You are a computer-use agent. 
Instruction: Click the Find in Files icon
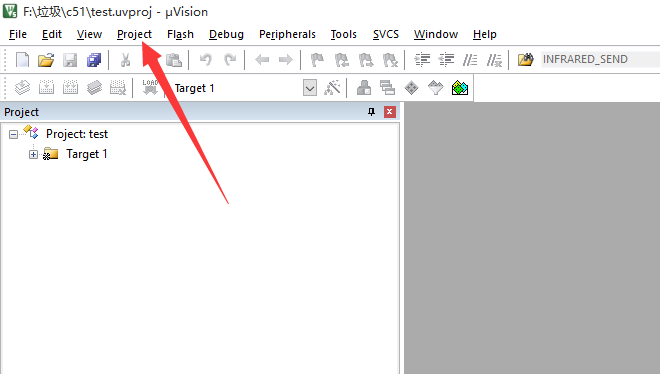click(x=525, y=60)
